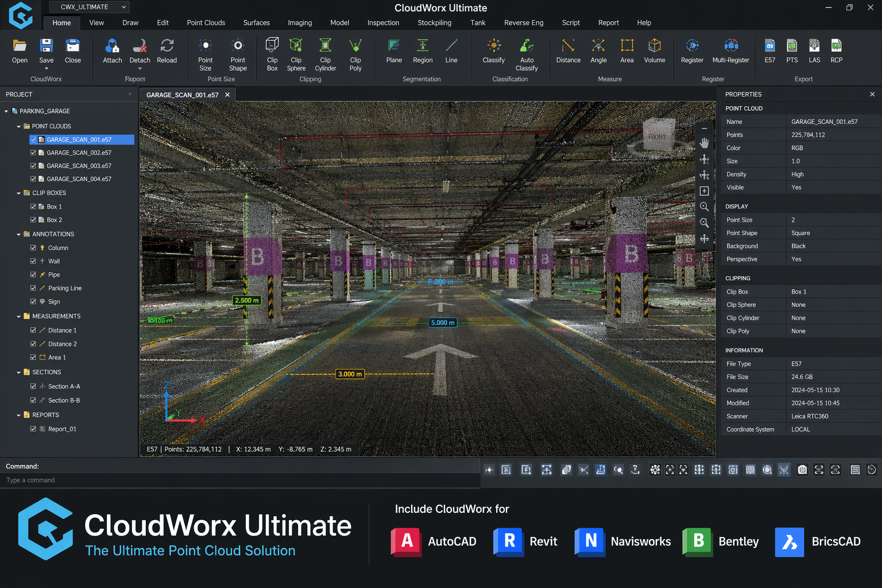Screen dimensions: 882x588
Task: Click the Close button in CloudWorx group
Action: tap(73, 51)
